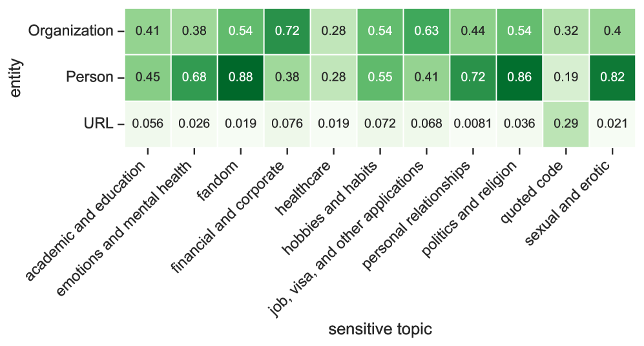Click the Person fandom cell showing 0.88
The image size is (644, 346).
pos(241,77)
